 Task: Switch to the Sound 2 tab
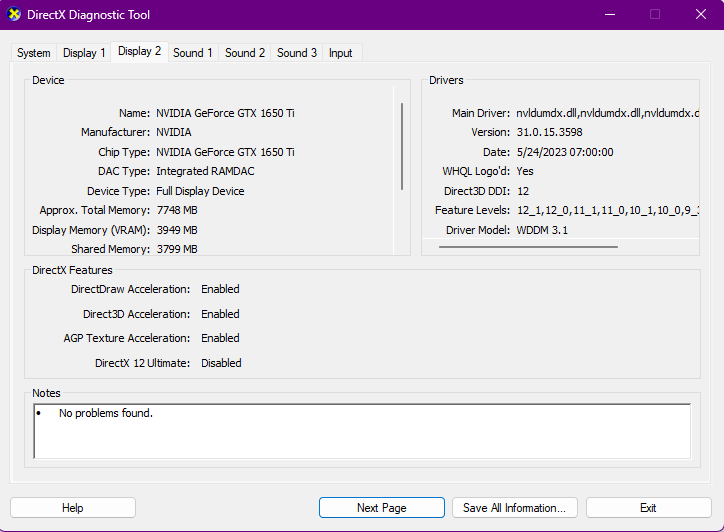click(245, 53)
